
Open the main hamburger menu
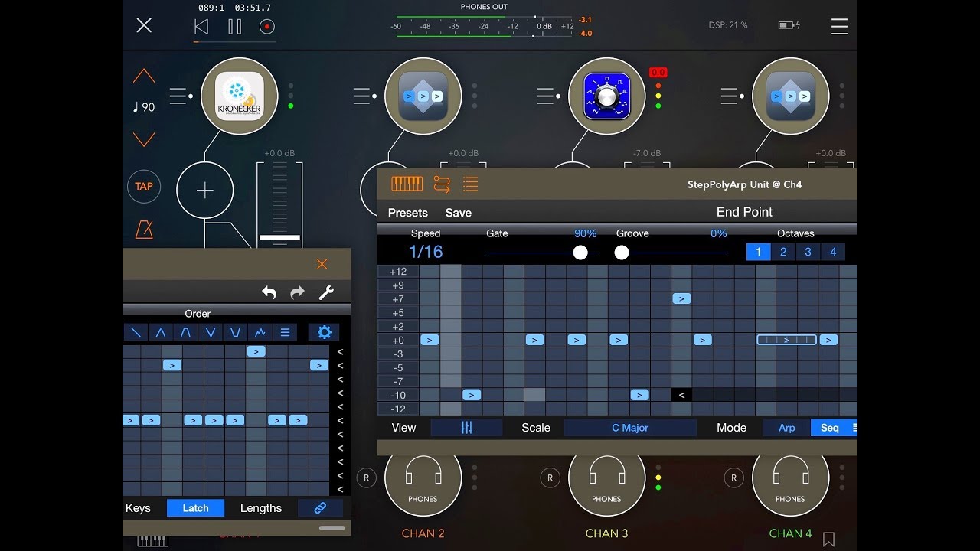(x=839, y=26)
